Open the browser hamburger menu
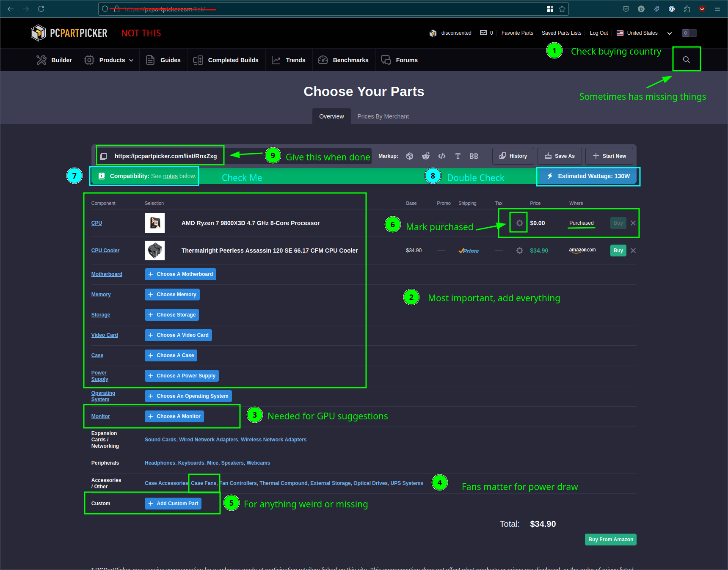Viewport: 728px width, 570px height. tap(717, 9)
